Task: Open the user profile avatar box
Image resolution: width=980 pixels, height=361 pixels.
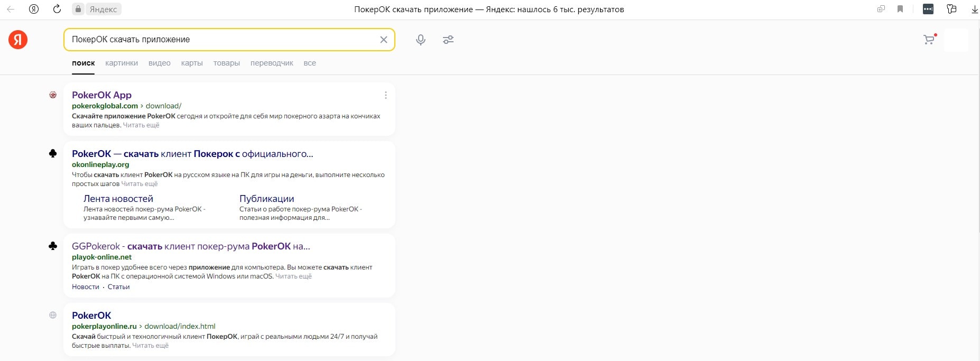Action: 956,40
